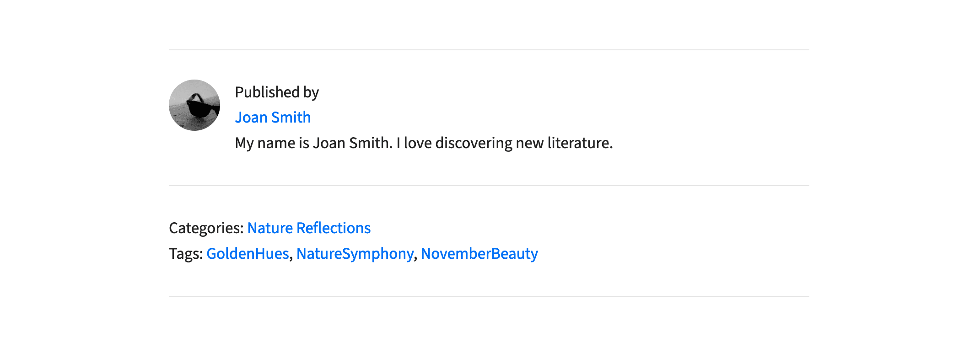
Task: Select the GoldenHues tag
Action: point(248,253)
